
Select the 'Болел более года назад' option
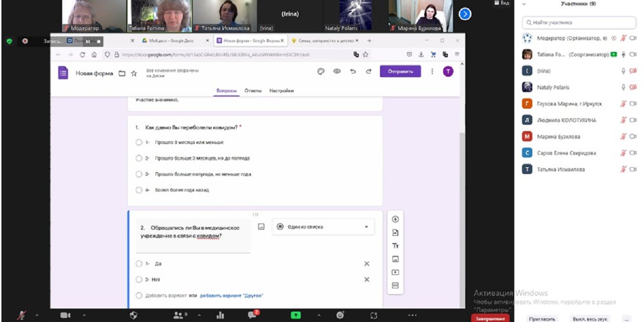click(x=139, y=190)
